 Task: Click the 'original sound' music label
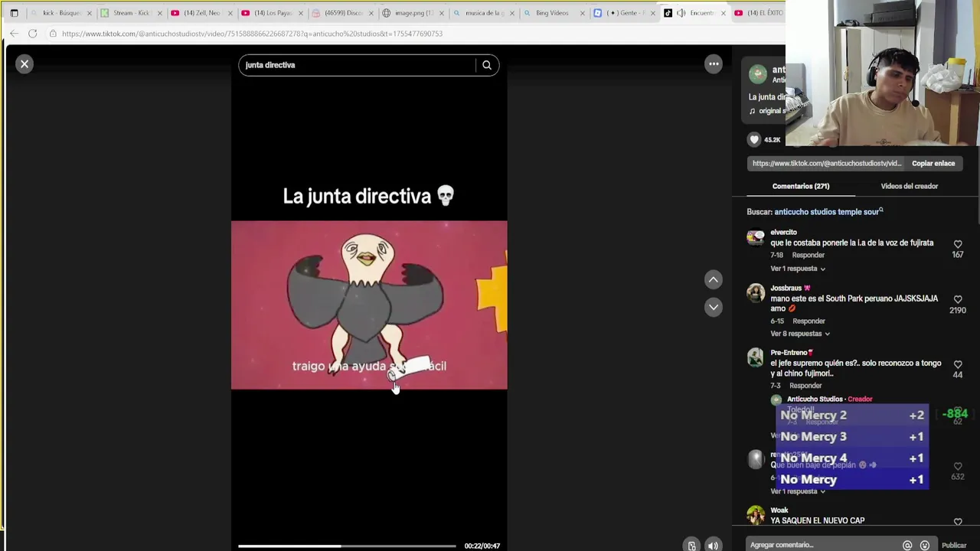pos(771,111)
